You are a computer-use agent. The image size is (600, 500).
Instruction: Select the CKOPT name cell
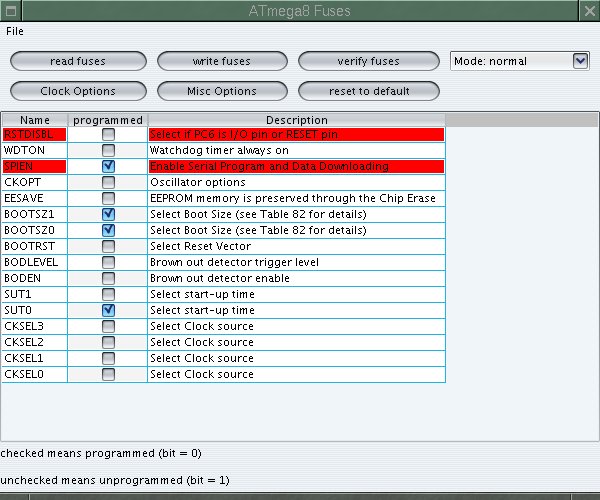(35, 182)
